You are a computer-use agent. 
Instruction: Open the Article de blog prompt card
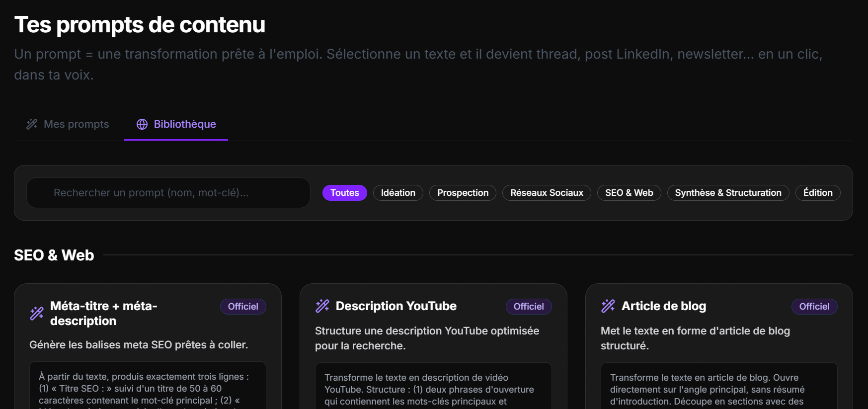(x=719, y=346)
